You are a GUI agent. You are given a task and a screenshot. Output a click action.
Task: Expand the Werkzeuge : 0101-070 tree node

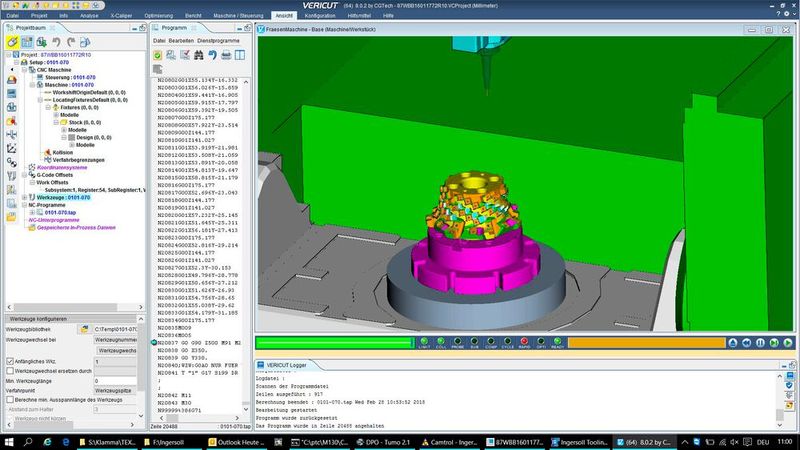tap(24, 197)
